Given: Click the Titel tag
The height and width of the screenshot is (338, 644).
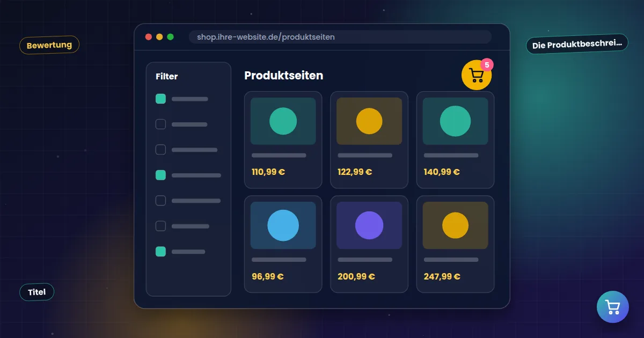Looking at the screenshot, I should click(37, 292).
